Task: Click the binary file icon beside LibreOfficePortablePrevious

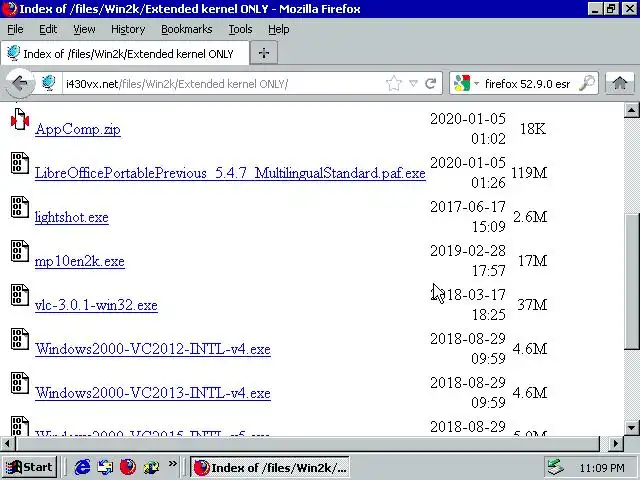Action: coord(20,163)
